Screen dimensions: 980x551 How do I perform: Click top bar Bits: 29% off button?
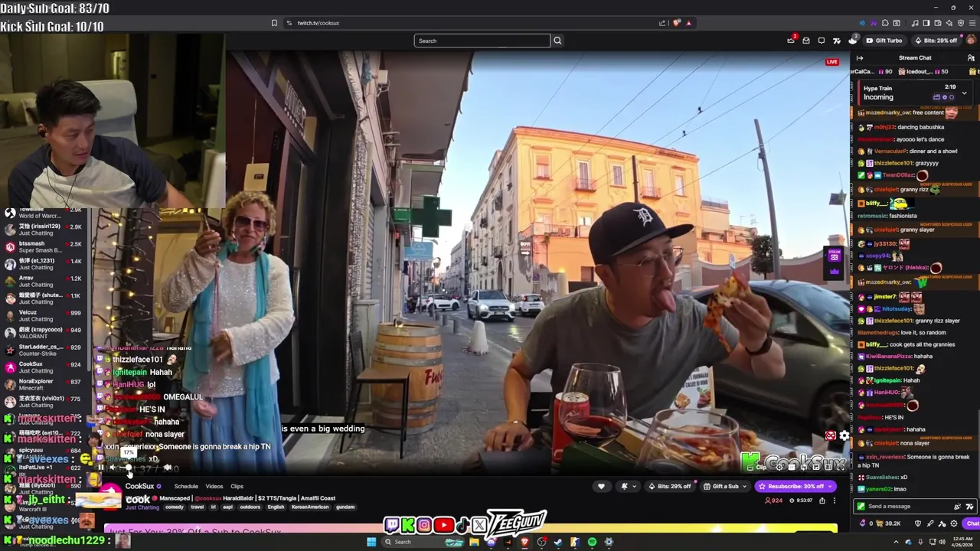point(936,41)
